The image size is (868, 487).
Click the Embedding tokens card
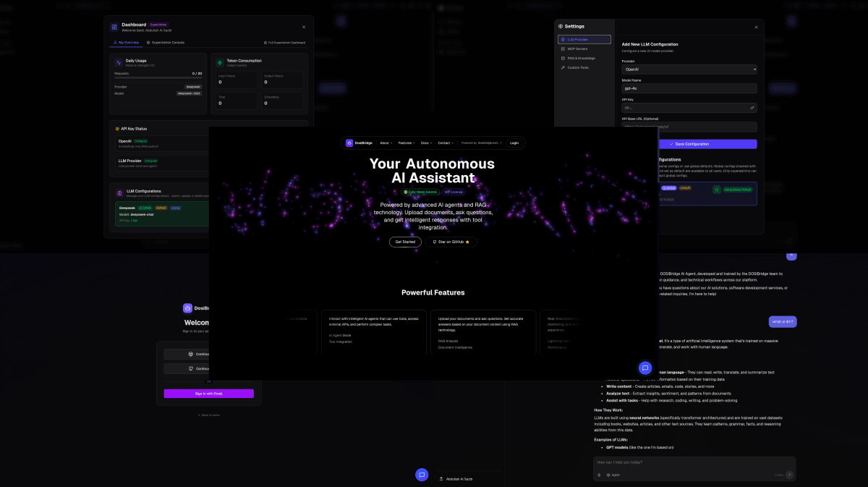(x=282, y=101)
